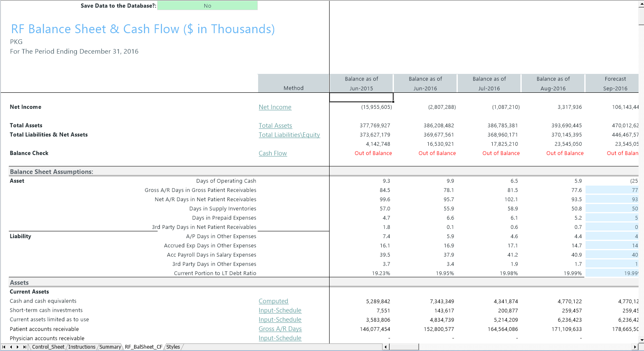Screen dimensions: 644x351
Task: Select 'Out of Balance' under Jun-2015
Action: click(x=373, y=153)
